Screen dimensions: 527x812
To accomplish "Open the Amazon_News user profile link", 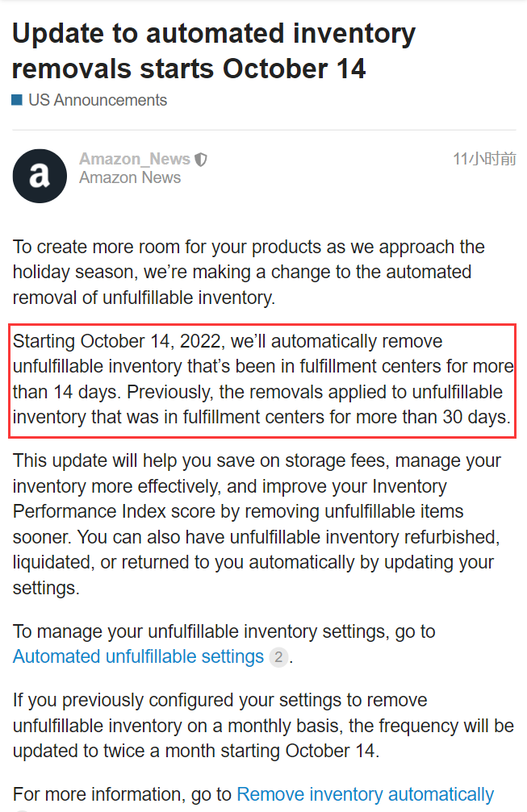I will [x=135, y=159].
